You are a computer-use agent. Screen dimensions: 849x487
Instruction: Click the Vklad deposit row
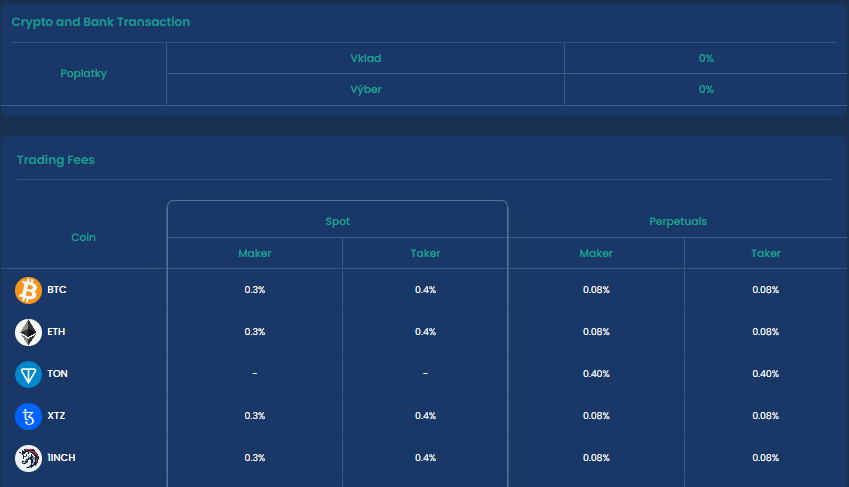pos(365,58)
